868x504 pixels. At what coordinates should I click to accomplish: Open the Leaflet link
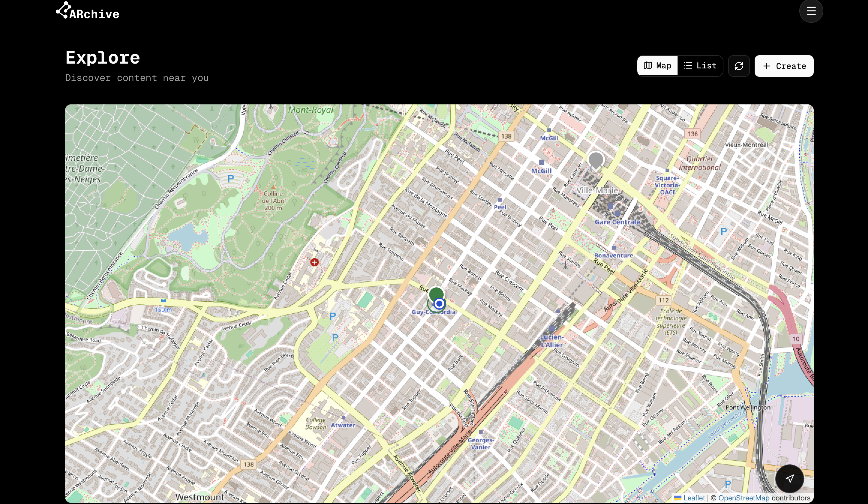point(693,498)
